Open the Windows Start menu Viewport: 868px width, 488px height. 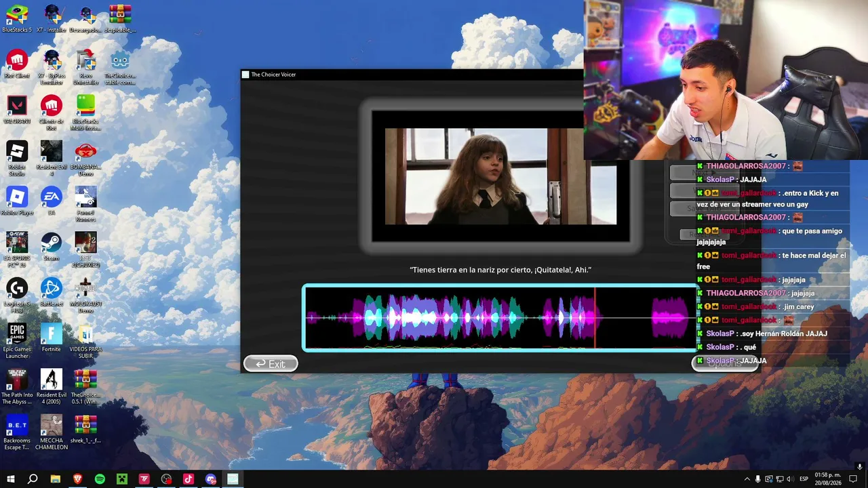(10, 479)
